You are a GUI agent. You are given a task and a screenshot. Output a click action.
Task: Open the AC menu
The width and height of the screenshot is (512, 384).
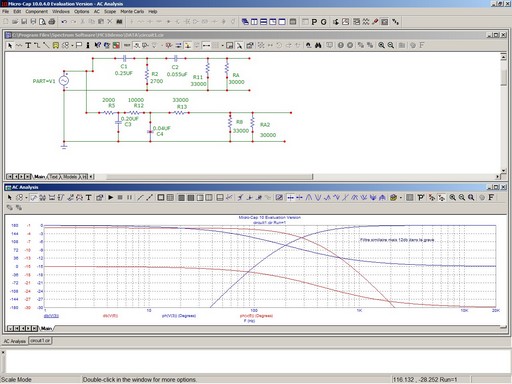97,11
